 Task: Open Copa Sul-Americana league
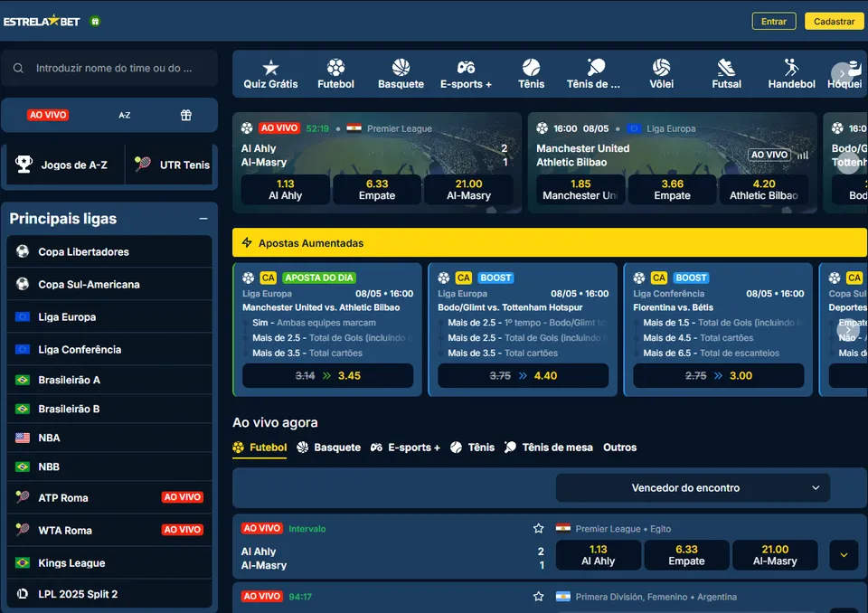tap(109, 284)
